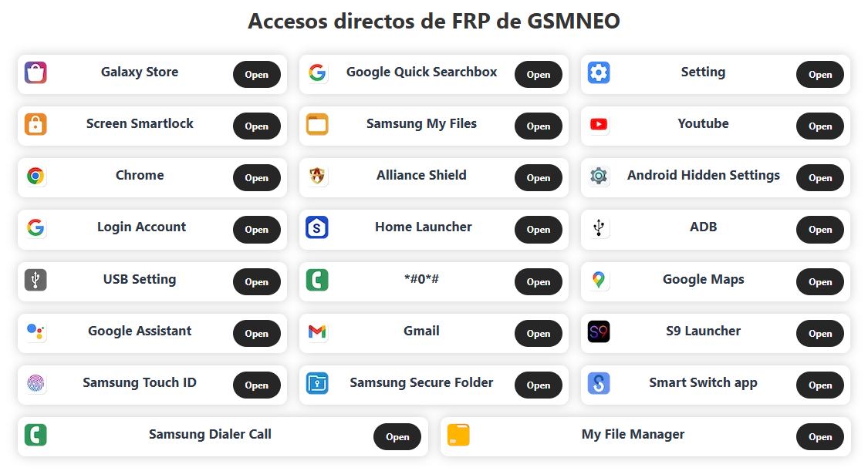
Task: Click the Google Maps pin icon
Action: 599,280
